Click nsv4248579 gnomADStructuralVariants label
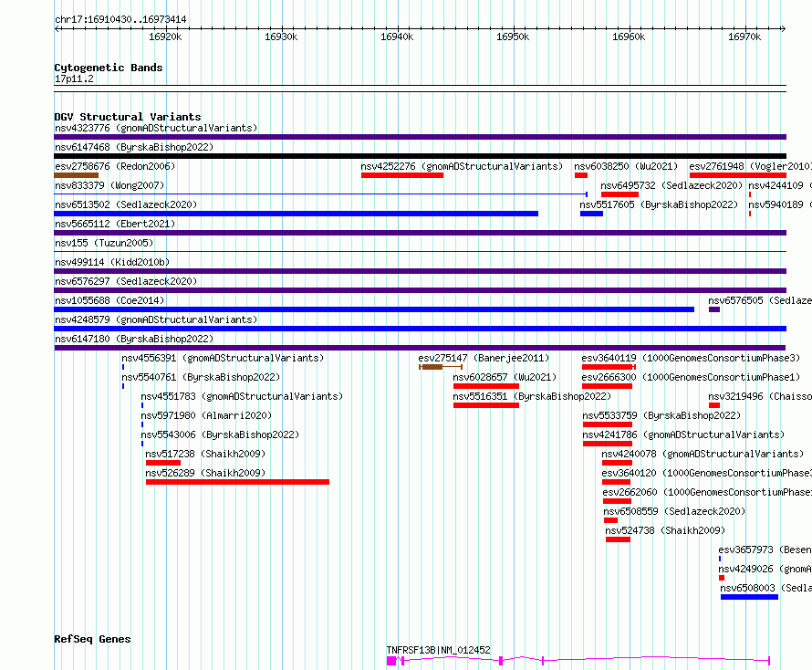The height and width of the screenshot is (670, 812). [156, 319]
